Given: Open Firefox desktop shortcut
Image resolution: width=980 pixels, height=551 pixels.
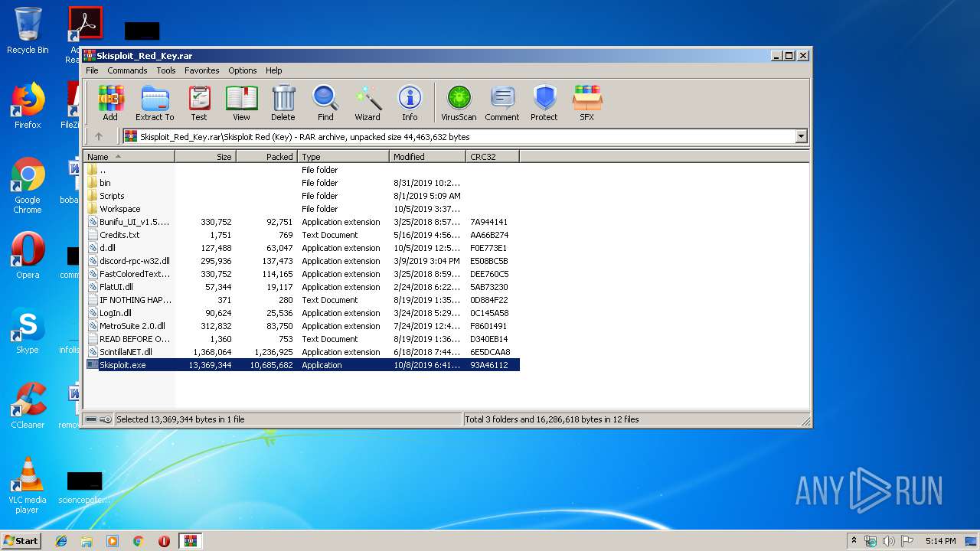Looking at the screenshot, I should click(x=28, y=106).
